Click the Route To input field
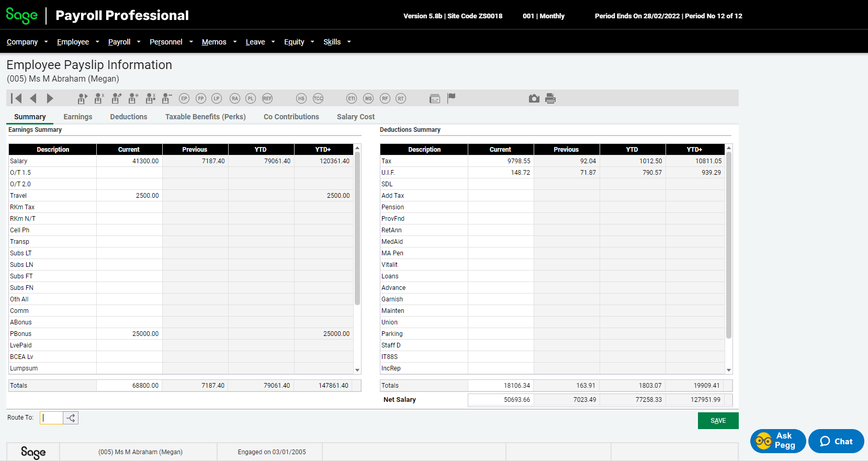Image resolution: width=868 pixels, height=461 pixels. click(51, 418)
